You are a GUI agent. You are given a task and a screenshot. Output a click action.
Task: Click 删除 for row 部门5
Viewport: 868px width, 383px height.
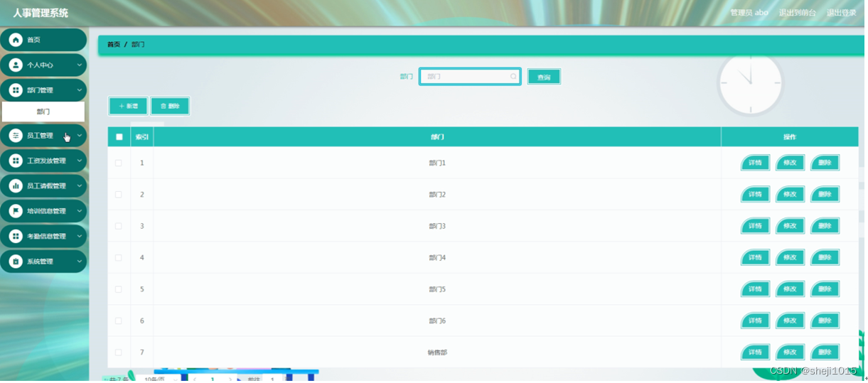(x=825, y=289)
